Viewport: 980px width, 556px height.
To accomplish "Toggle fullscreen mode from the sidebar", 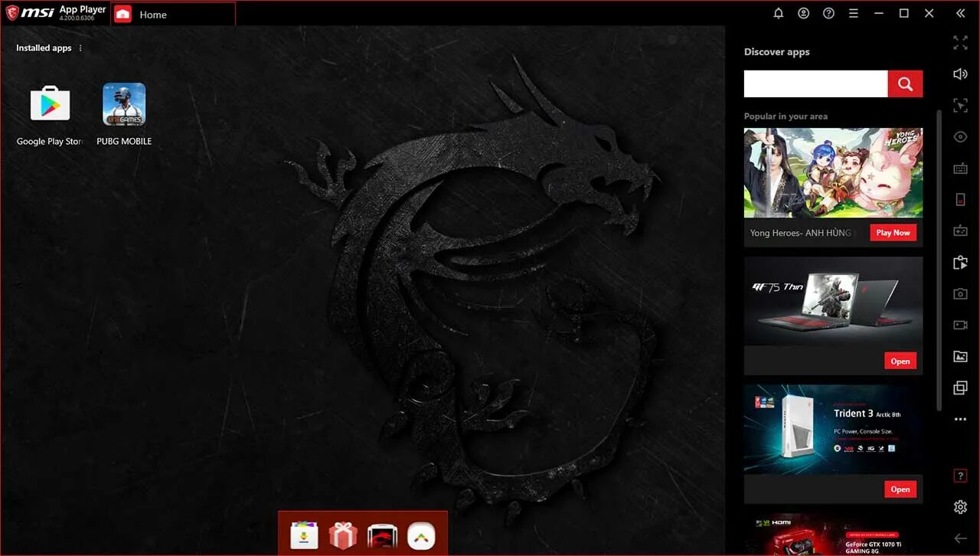I will click(960, 43).
